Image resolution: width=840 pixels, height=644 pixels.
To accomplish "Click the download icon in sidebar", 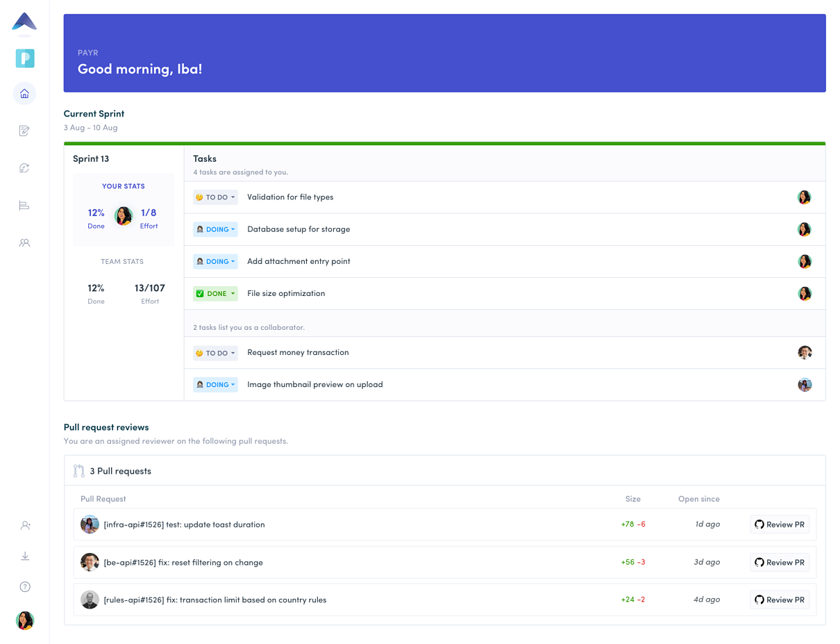I will (x=25, y=556).
